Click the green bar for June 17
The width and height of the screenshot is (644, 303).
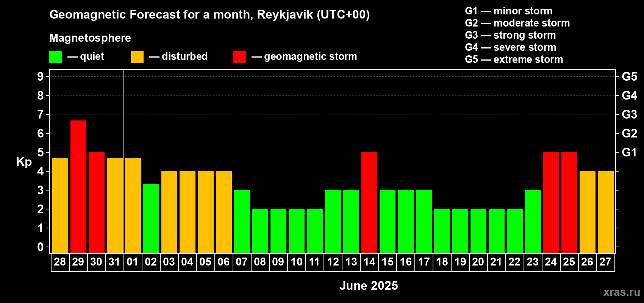click(x=424, y=222)
